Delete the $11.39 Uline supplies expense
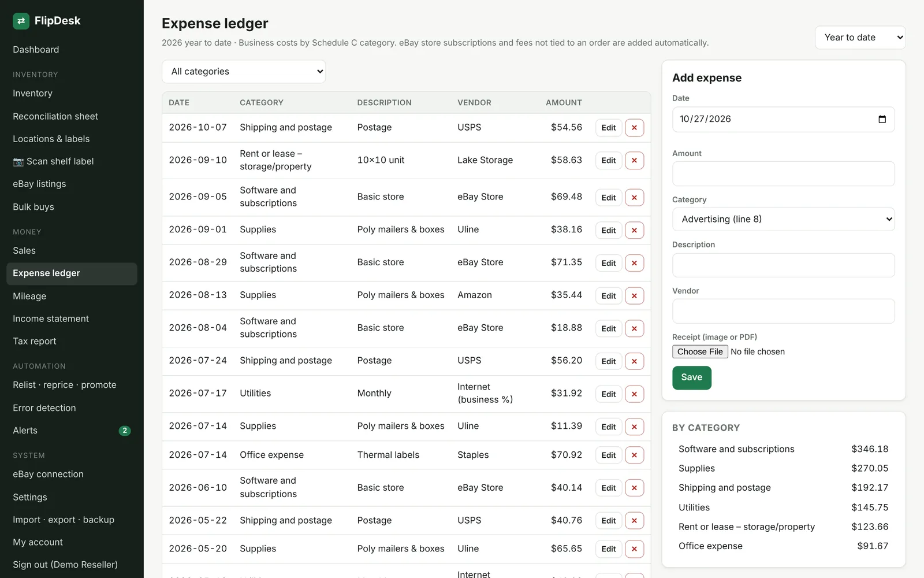The width and height of the screenshot is (924, 578). tap(634, 427)
